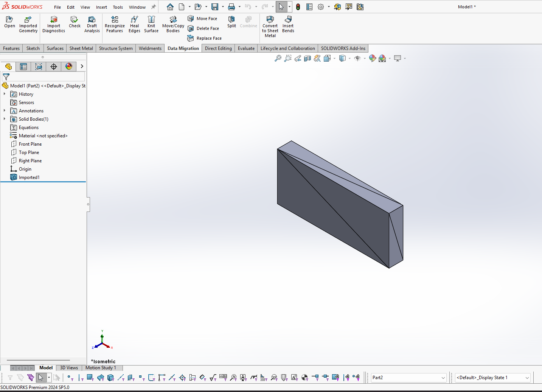The image size is (542, 392).
Task: Open the Delete Face command
Action: click(x=203, y=28)
